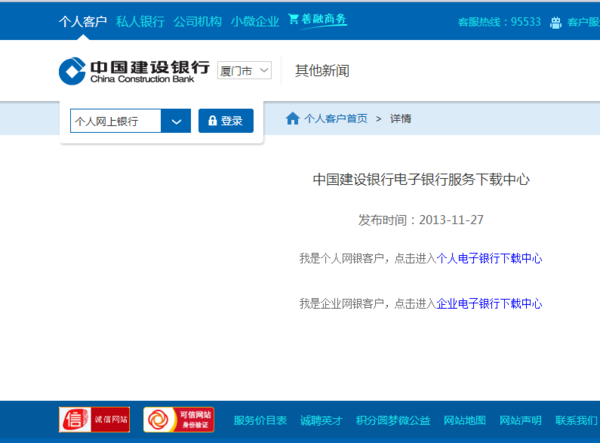Open the 个人网上银行 dropdown arrow
Viewport: 600px width, 443px height.
176,121
